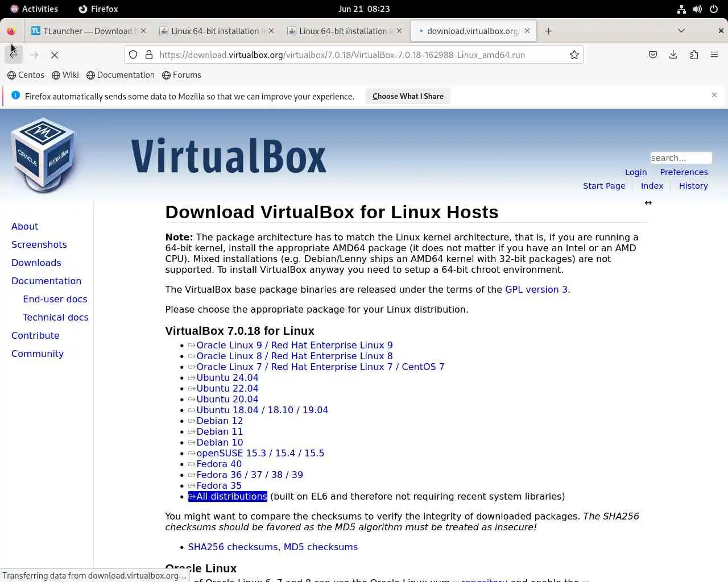Show site security padlock info

pyautogui.click(x=149, y=55)
